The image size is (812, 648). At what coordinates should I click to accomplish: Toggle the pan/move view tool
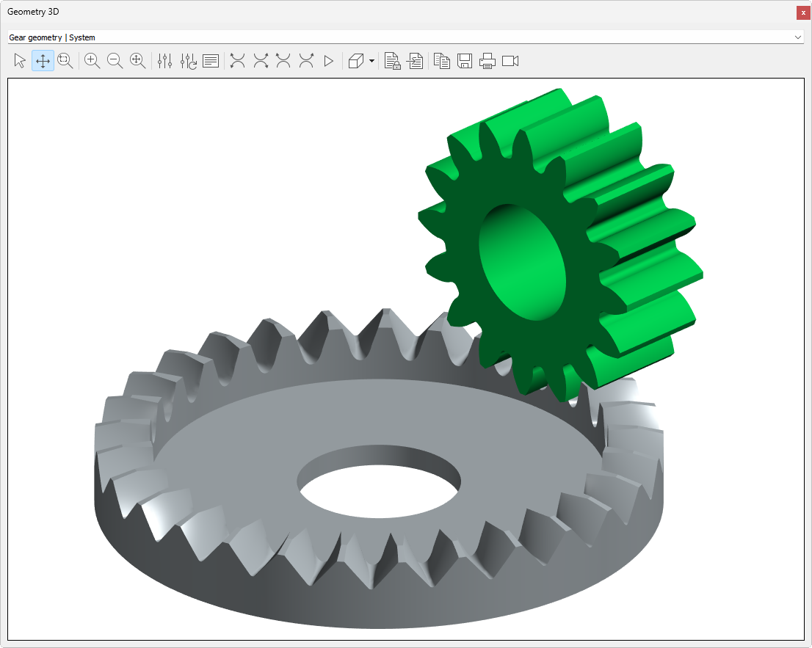point(43,61)
